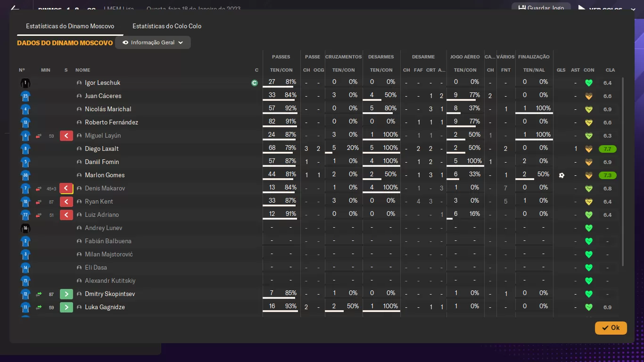This screenshot has height=362, width=644.
Task: Sort by the GLS column header
Action: (x=561, y=70)
